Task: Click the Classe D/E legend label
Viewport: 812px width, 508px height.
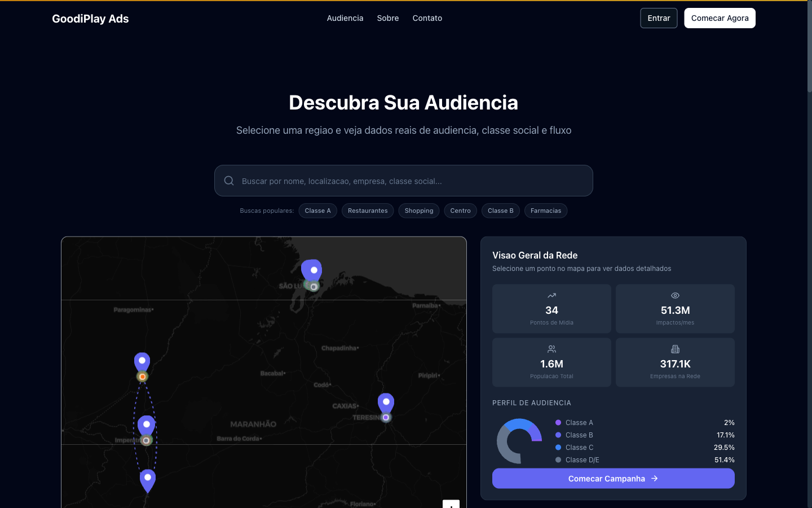Action: 582,460
